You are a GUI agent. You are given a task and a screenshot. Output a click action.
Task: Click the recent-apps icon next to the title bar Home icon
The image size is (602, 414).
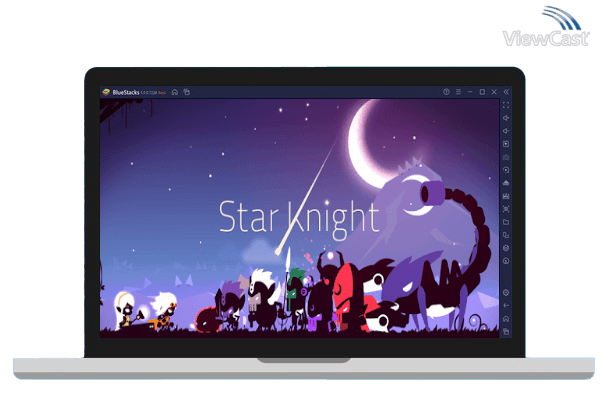[187, 92]
